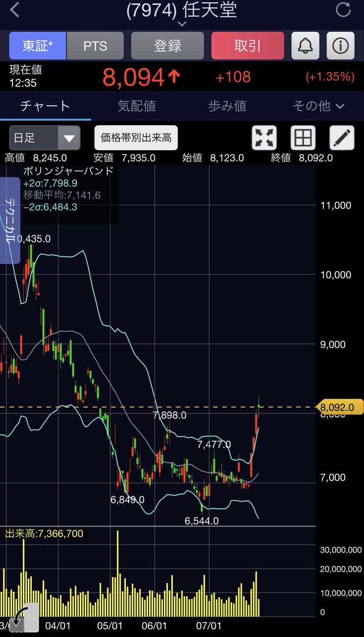Tap the 現在値 12:35 time label
This screenshot has height=637, width=364.
pyautogui.click(x=25, y=76)
